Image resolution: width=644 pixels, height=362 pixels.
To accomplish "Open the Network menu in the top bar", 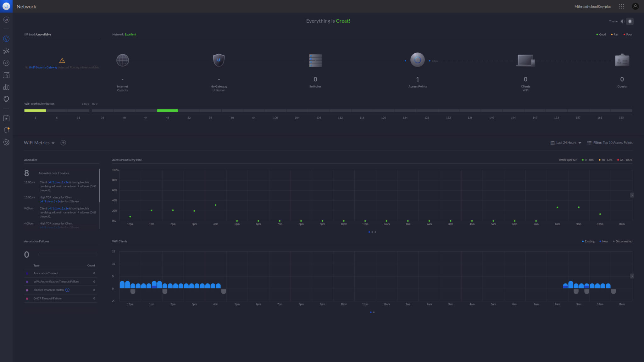I will pos(26,6).
